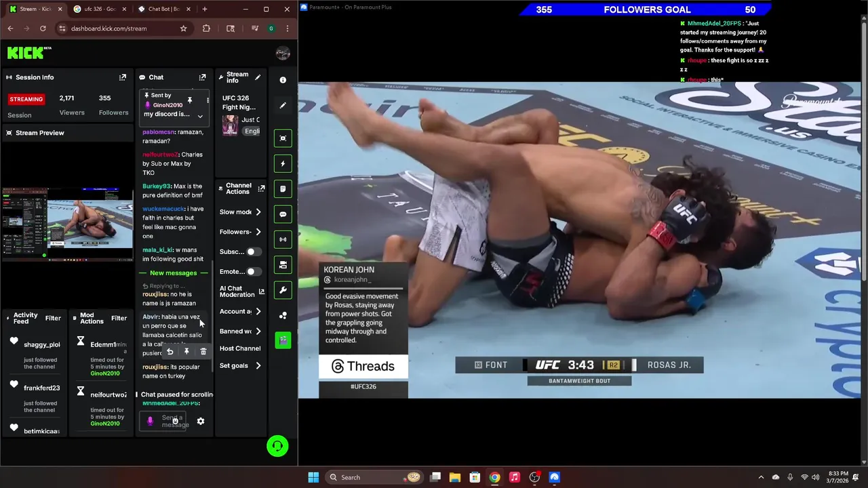
Task: Toggle the stream preview sidebar icon
Action: [x=283, y=138]
